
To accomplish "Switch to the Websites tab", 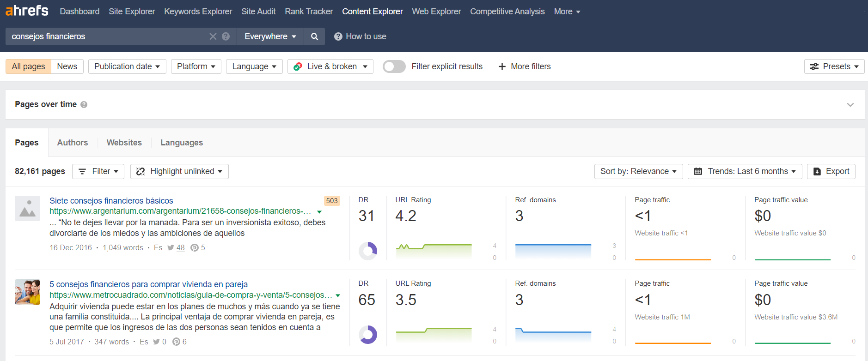I will click(x=124, y=143).
